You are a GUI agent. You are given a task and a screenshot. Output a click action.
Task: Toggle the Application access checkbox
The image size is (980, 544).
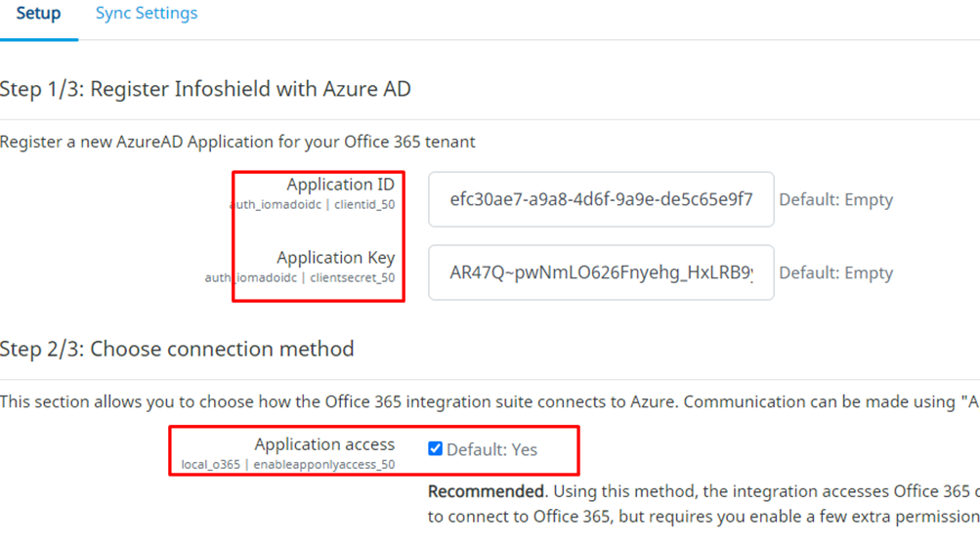point(436,448)
